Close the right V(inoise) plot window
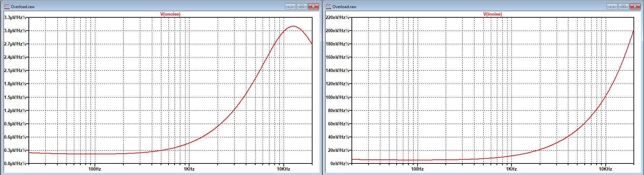This screenshot has height=175, width=644. click(x=635, y=6)
